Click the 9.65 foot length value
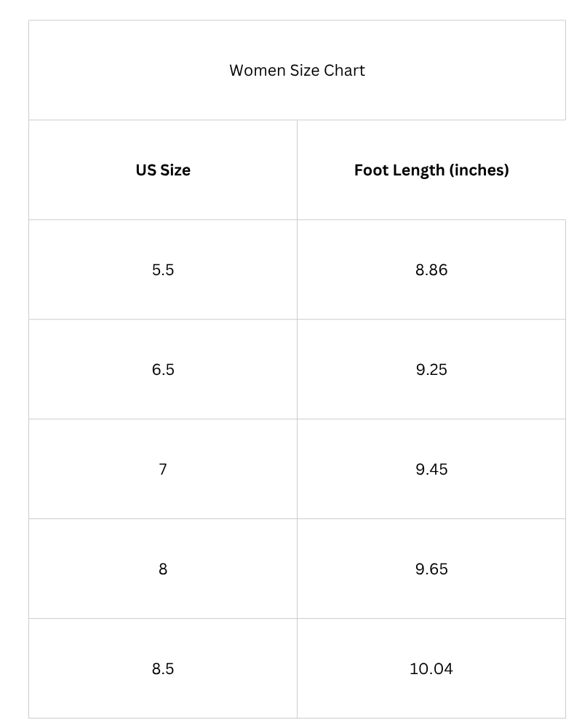582x728 pixels. pyautogui.click(x=431, y=569)
